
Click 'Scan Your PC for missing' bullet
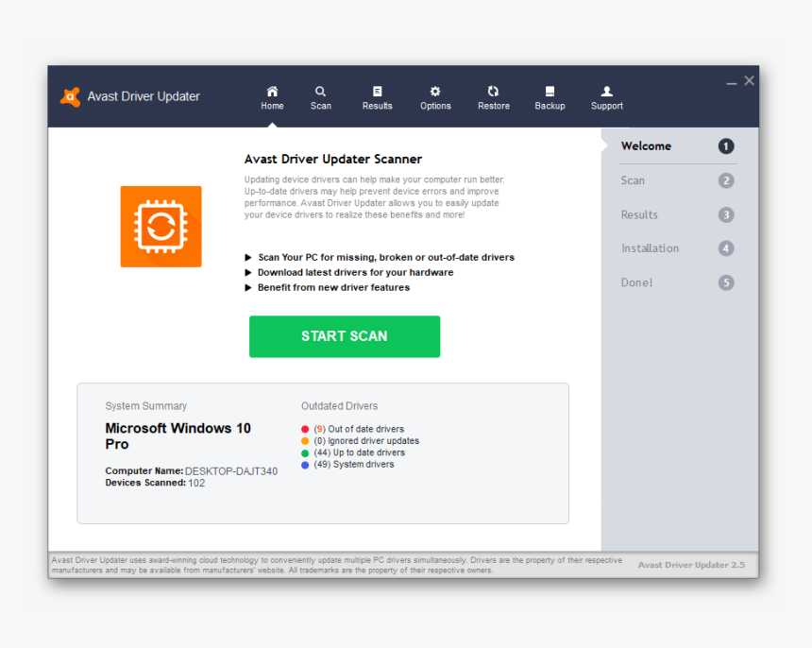click(x=386, y=258)
